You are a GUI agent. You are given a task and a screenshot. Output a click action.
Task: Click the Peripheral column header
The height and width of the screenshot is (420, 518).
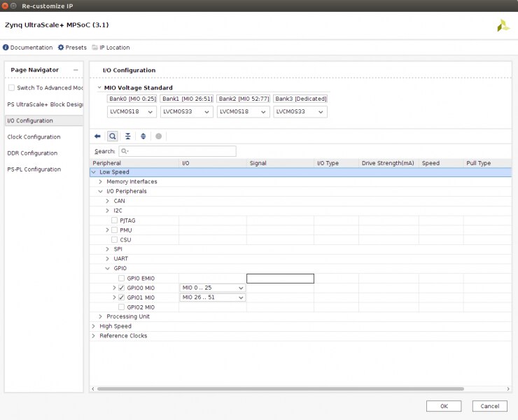pos(134,163)
